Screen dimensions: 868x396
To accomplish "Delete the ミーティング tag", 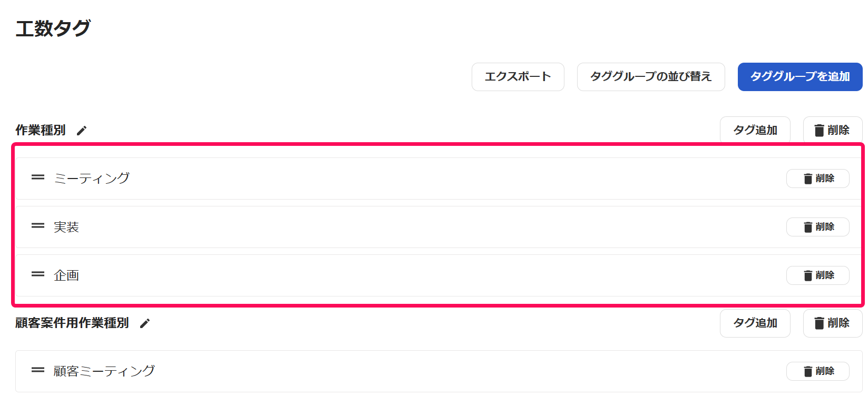I will [x=817, y=179].
